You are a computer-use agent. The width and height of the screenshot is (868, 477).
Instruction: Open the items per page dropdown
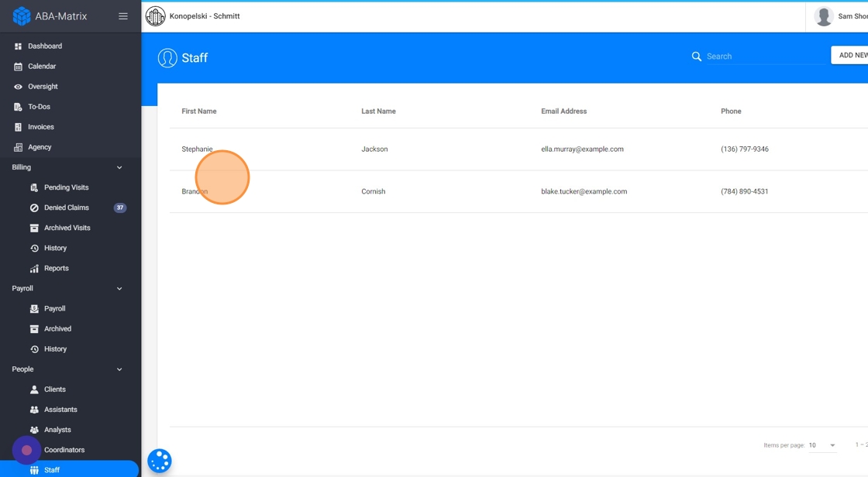point(822,445)
